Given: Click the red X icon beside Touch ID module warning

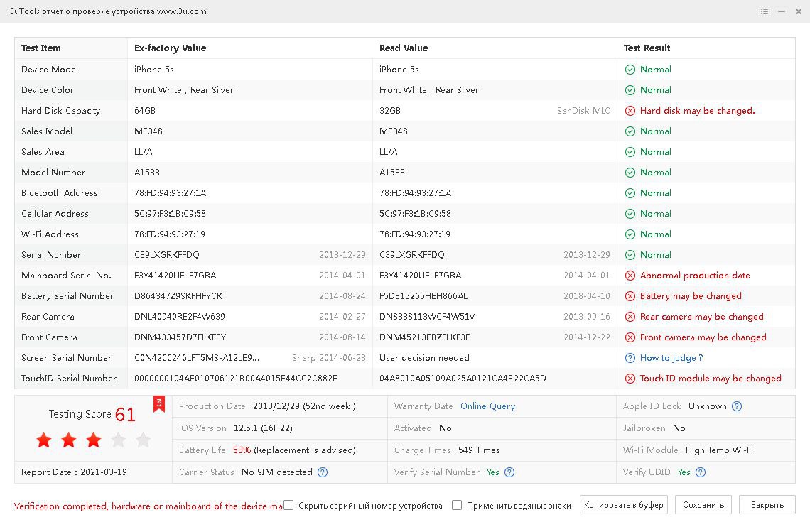Looking at the screenshot, I should [x=630, y=379].
